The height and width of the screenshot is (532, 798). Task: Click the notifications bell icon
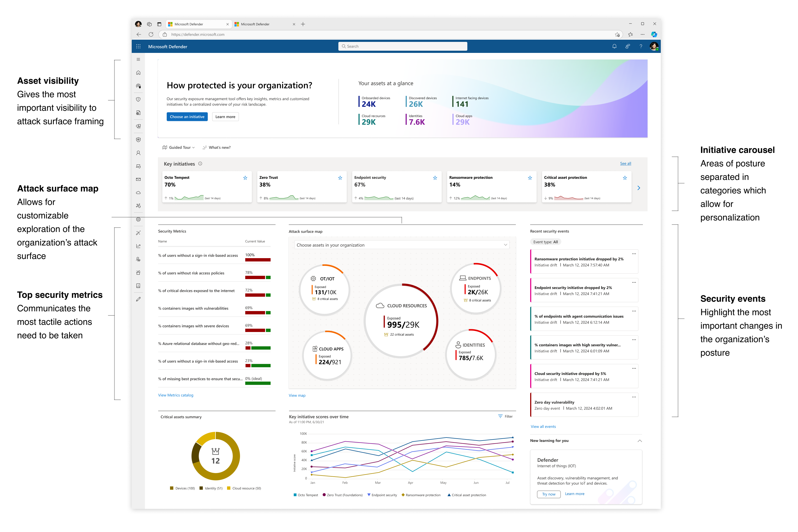(x=614, y=47)
